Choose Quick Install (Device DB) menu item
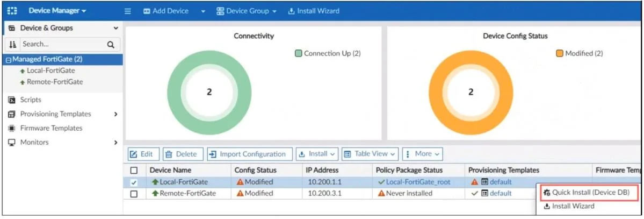644x219 pixels. pos(590,193)
